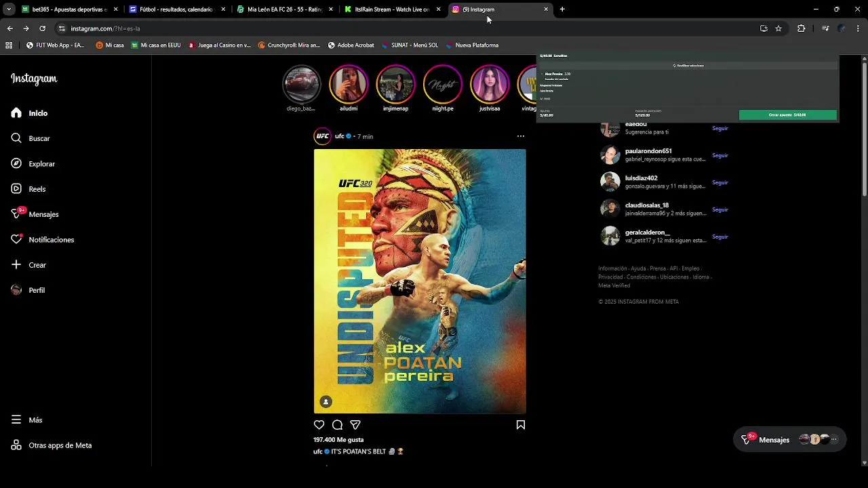Open diego_baz story

pyautogui.click(x=301, y=84)
